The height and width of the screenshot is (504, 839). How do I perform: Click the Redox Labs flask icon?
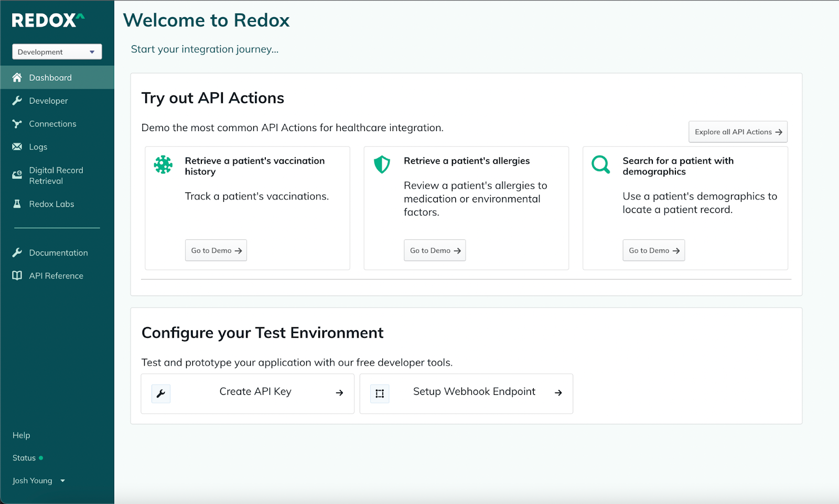click(17, 204)
